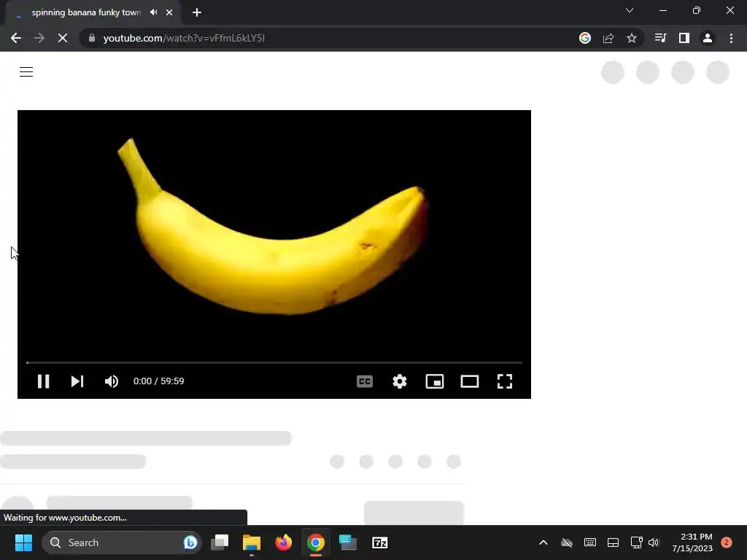Launch Firefox from the taskbar
The height and width of the screenshot is (560, 747).
[284, 542]
